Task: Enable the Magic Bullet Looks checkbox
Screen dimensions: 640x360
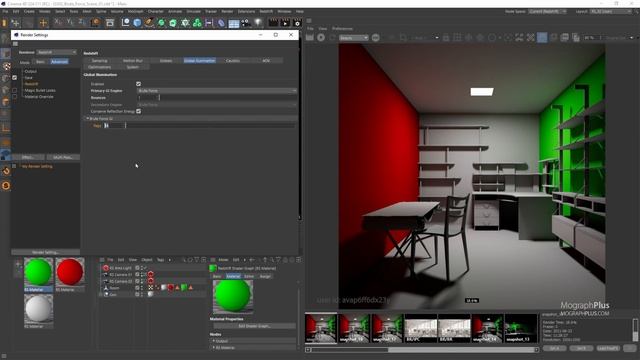Action: (15, 90)
